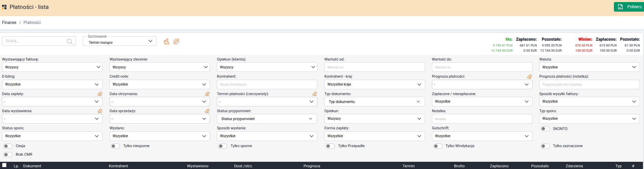Enable the SKONTO toggle

coord(545,129)
